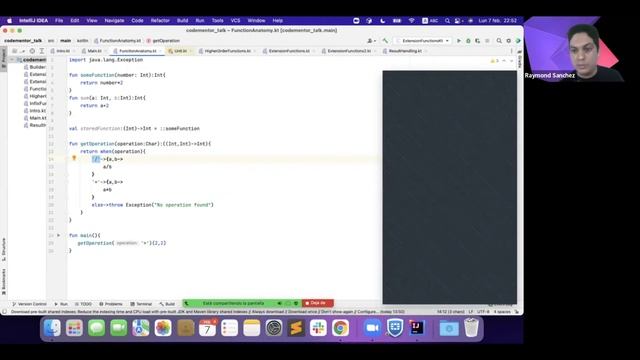
Task: Select the Highert... file in Project tree
Action: coord(35,96)
